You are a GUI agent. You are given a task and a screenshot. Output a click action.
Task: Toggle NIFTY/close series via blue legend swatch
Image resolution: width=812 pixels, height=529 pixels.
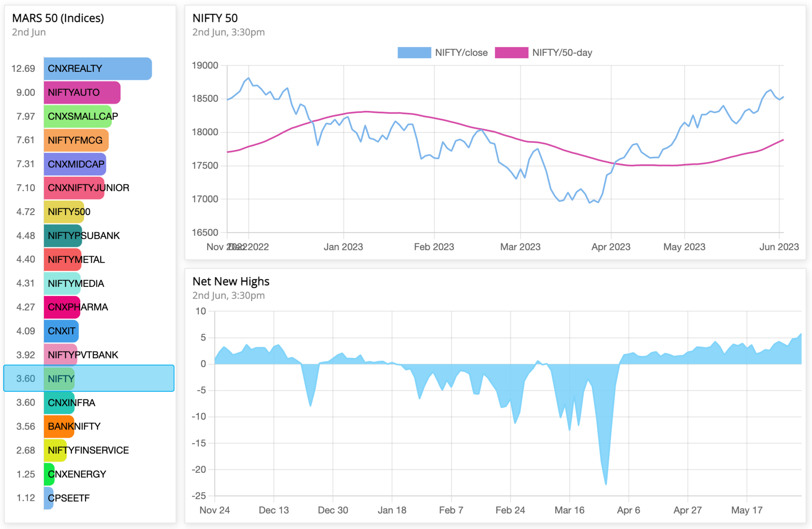[x=414, y=53]
